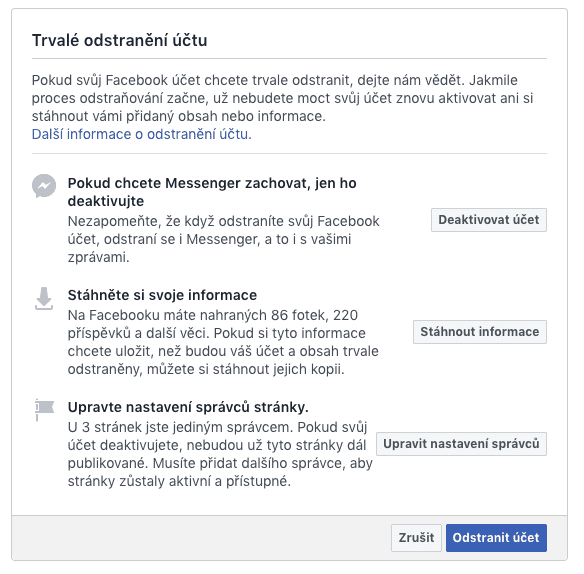
Task: Click the Deaktivovat účet button
Action: pyautogui.click(x=489, y=220)
